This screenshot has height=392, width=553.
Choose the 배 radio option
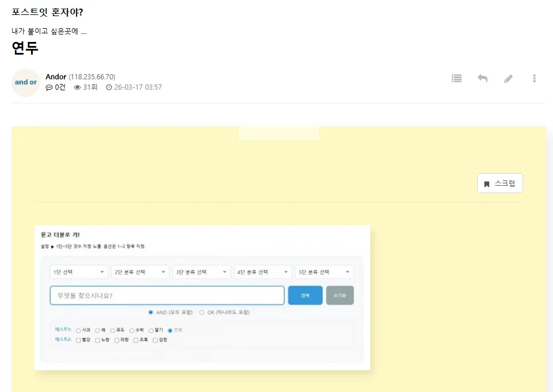pos(97,330)
